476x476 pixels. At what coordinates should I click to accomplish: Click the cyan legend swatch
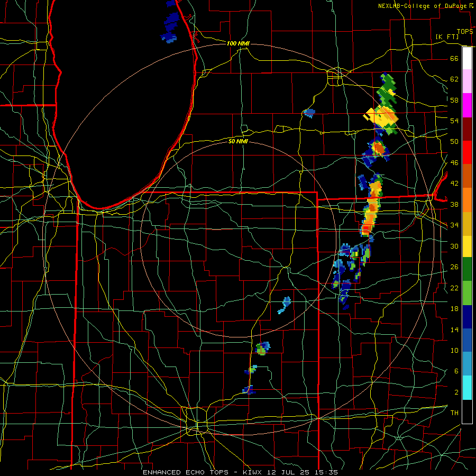coord(467,388)
